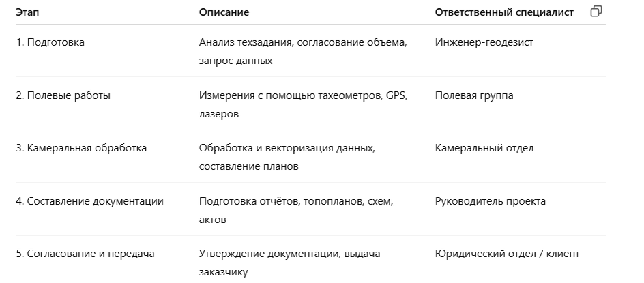Select the "4. Составление документации" cell

89,201
